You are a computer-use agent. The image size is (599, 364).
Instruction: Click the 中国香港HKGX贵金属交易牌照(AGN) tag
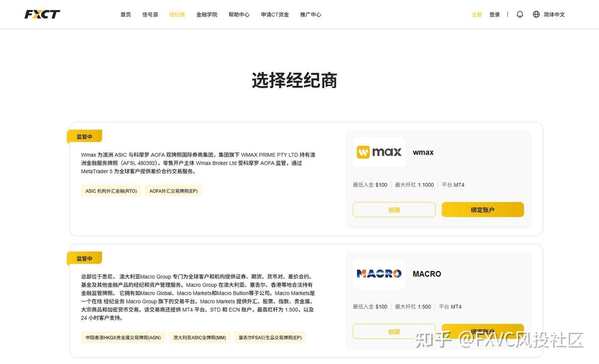pos(123,337)
